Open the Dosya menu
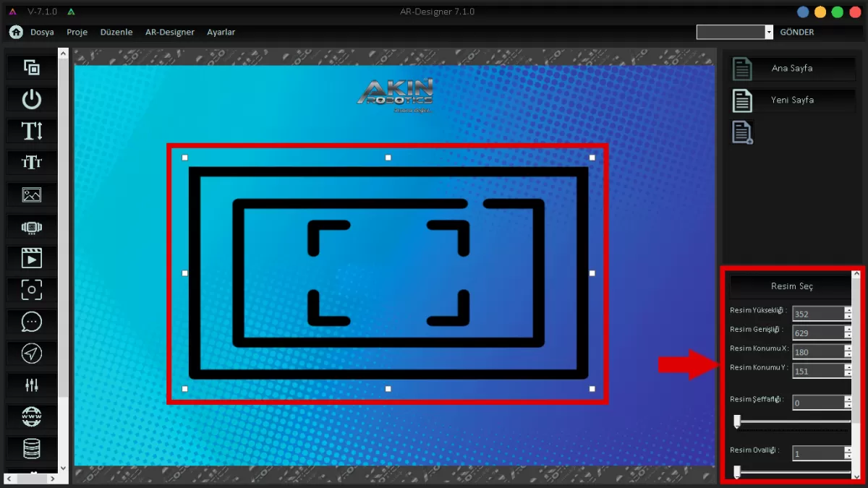This screenshot has width=868, height=488. [42, 33]
